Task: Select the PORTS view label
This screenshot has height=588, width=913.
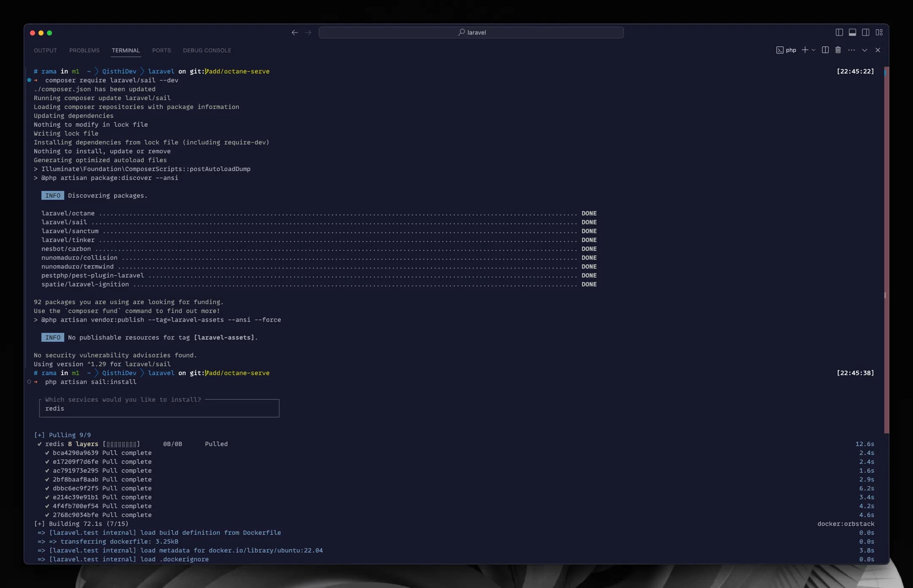Action: tap(161, 50)
